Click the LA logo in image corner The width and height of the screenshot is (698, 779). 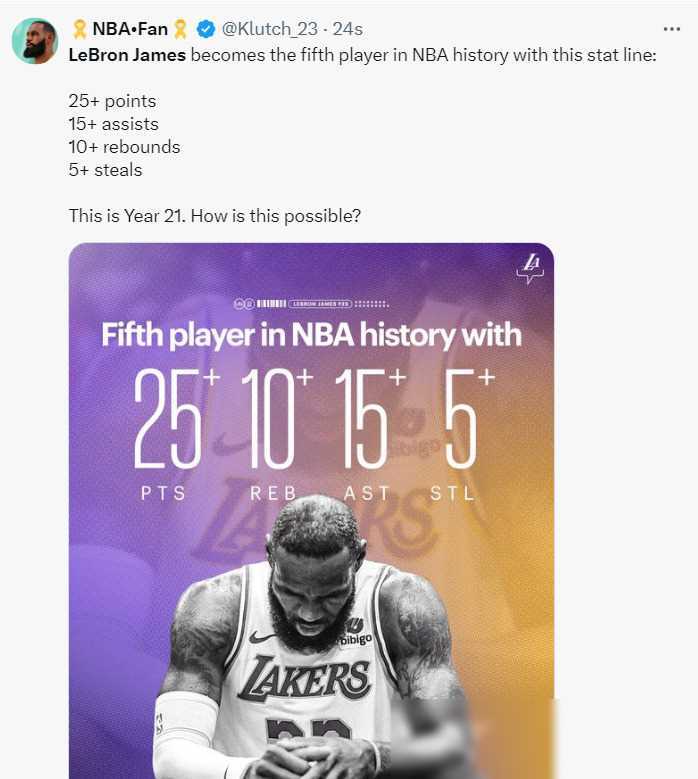(530, 268)
